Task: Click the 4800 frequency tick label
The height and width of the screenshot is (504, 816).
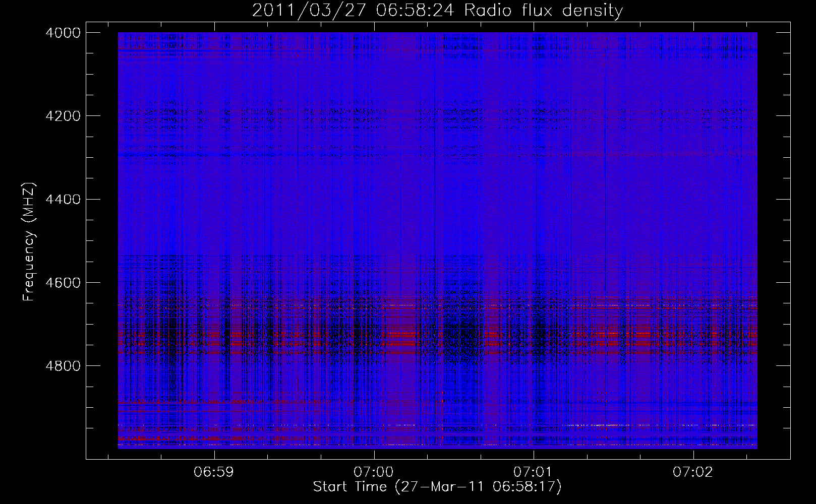Action: click(x=63, y=366)
